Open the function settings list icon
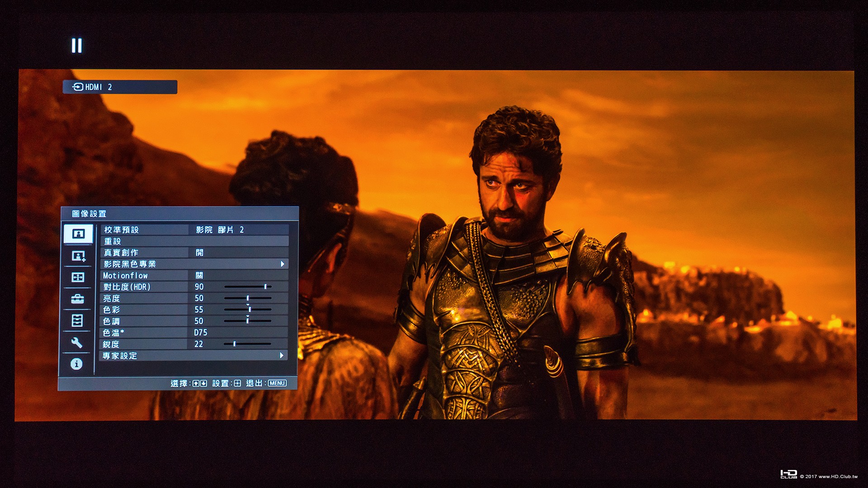The image size is (868, 488). click(77, 320)
